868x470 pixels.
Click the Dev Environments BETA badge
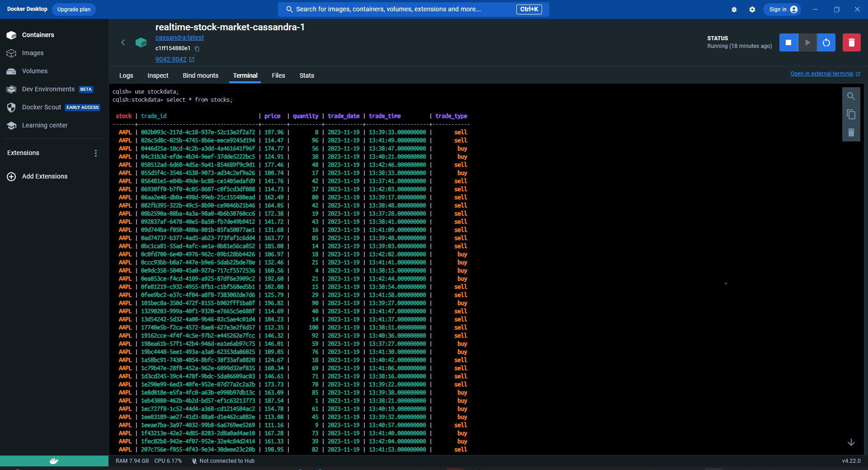click(x=86, y=89)
